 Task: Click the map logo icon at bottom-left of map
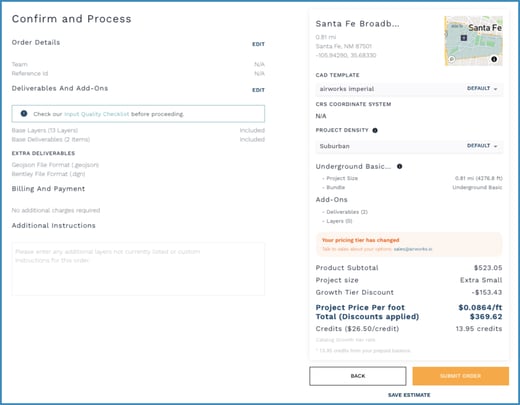pyautogui.click(x=452, y=59)
